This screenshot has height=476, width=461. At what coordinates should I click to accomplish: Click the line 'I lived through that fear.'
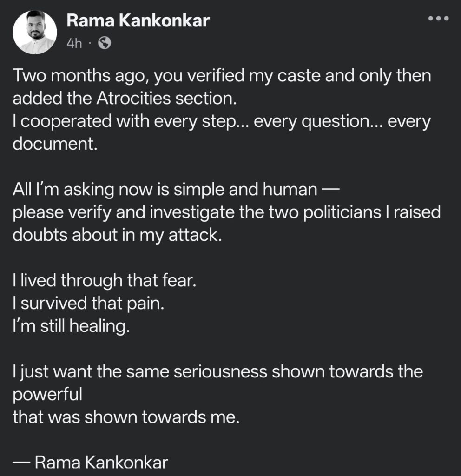coord(105,281)
